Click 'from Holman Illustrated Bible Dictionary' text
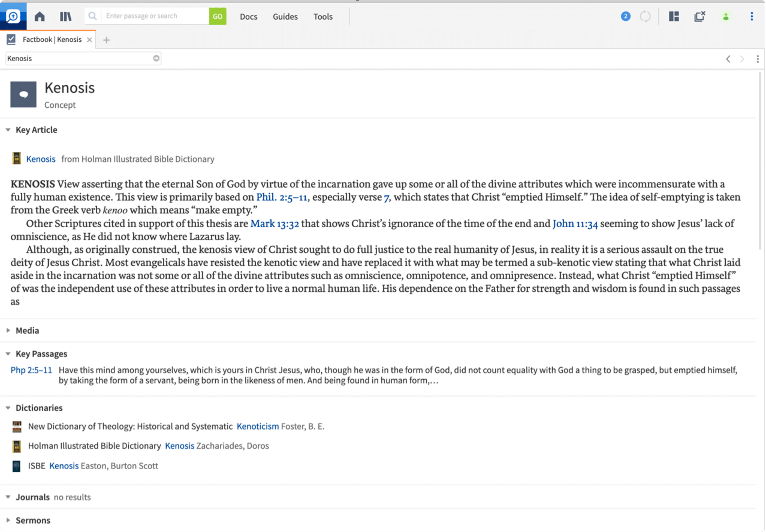The image size is (766, 532). (x=138, y=159)
